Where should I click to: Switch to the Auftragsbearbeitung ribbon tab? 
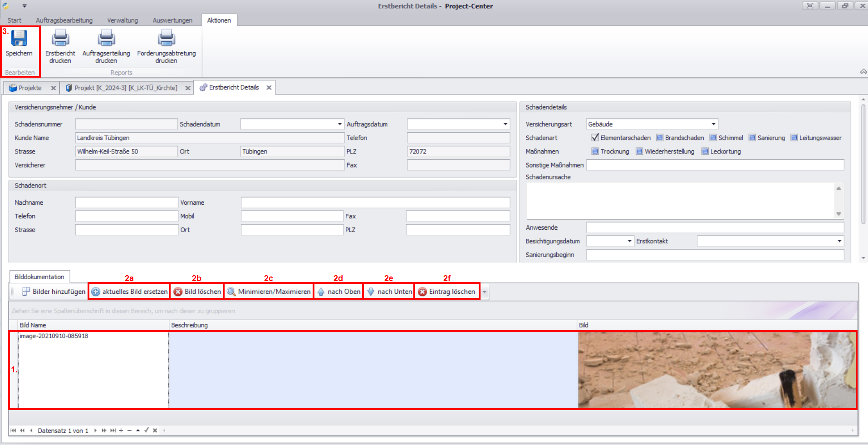click(x=64, y=20)
